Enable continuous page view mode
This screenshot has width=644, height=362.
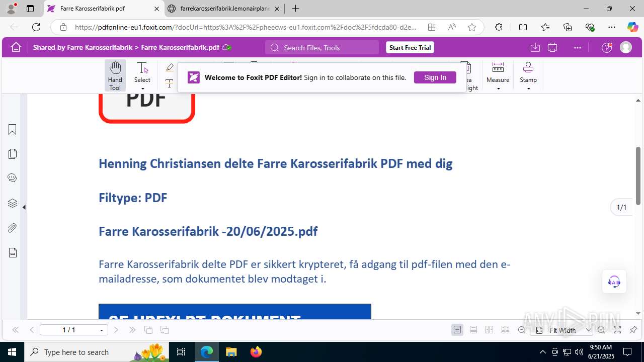click(x=473, y=330)
